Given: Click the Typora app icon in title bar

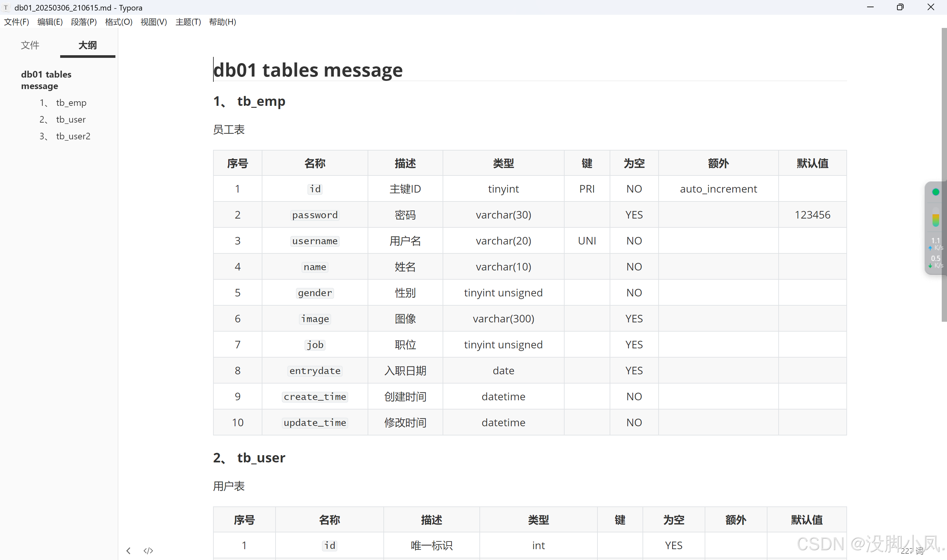Looking at the screenshot, I should [6, 7].
